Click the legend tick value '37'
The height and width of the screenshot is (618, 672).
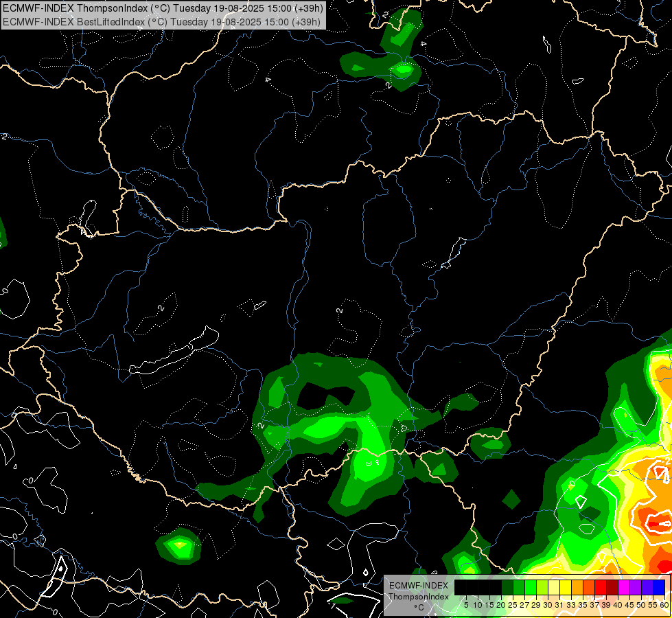point(595,605)
